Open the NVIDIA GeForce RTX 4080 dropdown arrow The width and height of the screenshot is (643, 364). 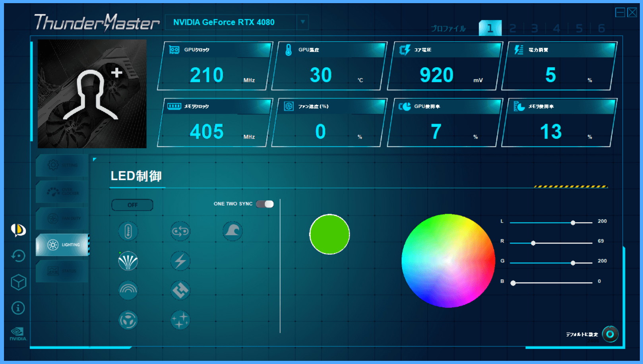(303, 22)
